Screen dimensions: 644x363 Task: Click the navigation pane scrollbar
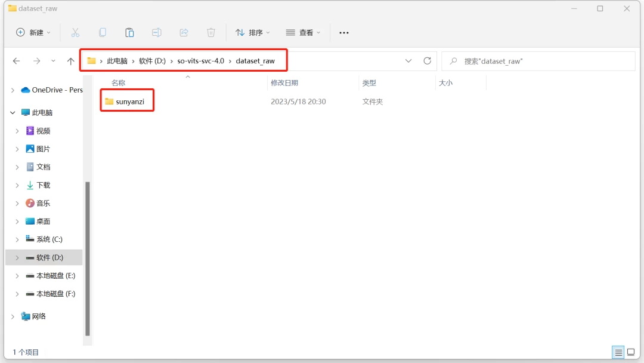pyautogui.click(x=88, y=259)
